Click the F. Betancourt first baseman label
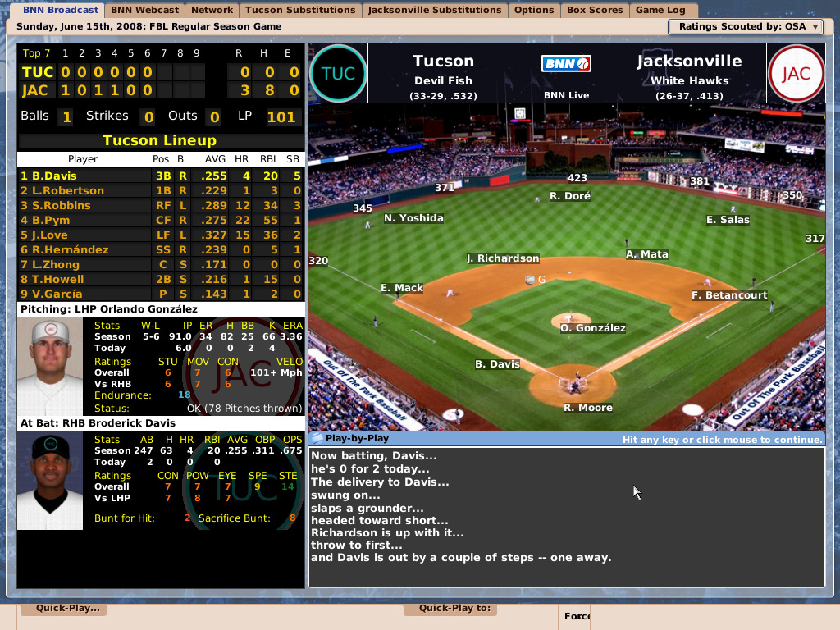Viewport: 840px width, 630px height. 729,295
